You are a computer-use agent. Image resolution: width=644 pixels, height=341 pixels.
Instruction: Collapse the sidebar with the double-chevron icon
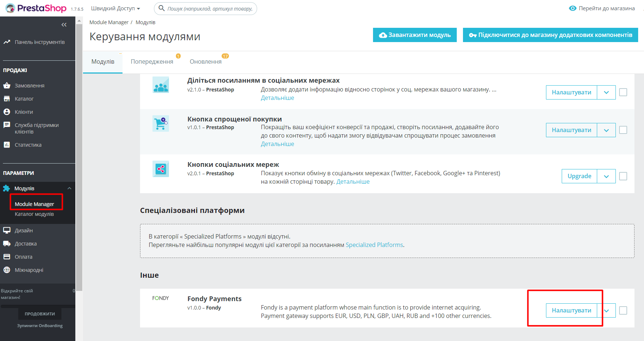tap(64, 25)
